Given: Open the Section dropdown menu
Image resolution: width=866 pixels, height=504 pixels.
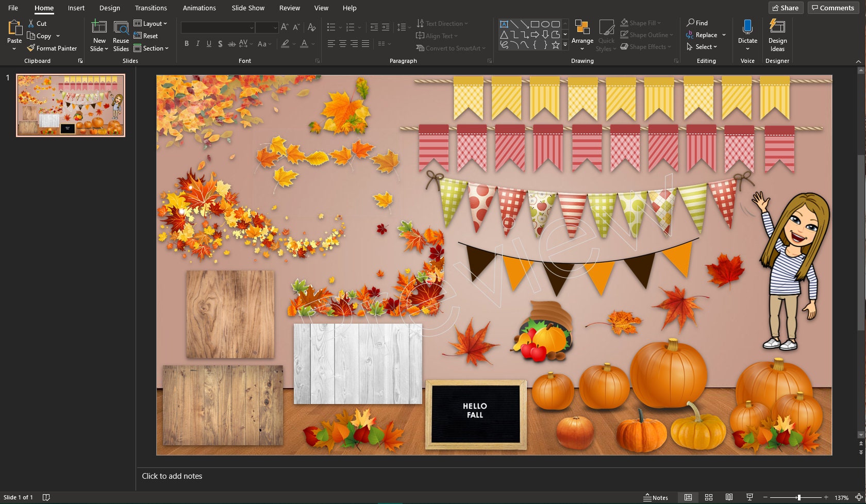Looking at the screenshot, I should (151, 48).
